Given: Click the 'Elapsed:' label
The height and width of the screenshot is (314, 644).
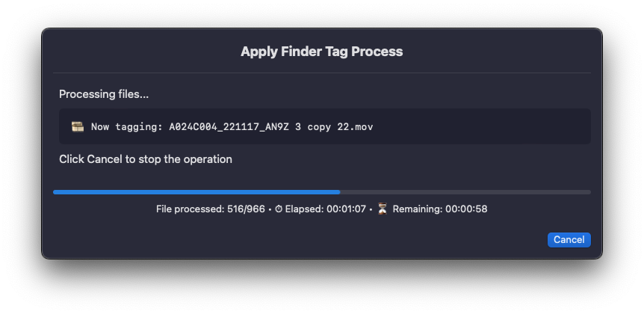Looking at the screenshot, I should (x=303, y=209).
